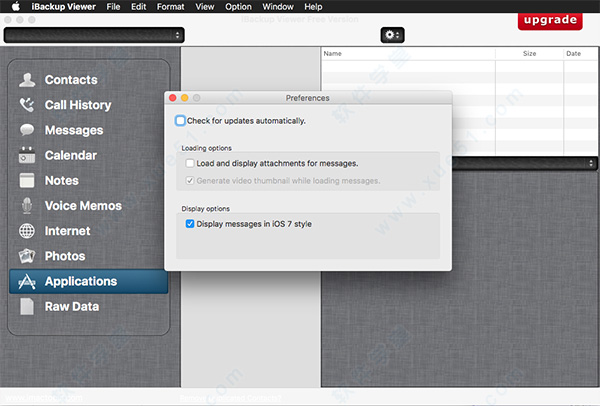Click the Contacts person icon in sidebar
This screenshot has width=600, height=406.
[x=27, y=80]
